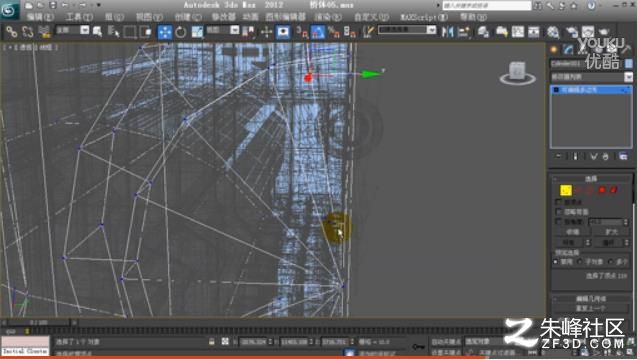Click the Shrink selection button
Screen dimensions: 637x360
coord(572,232)
